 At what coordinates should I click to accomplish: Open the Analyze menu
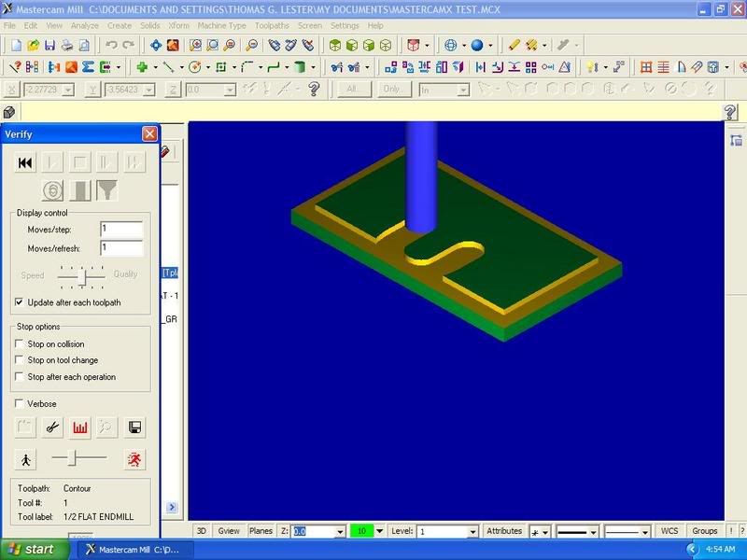coord(84,26)
